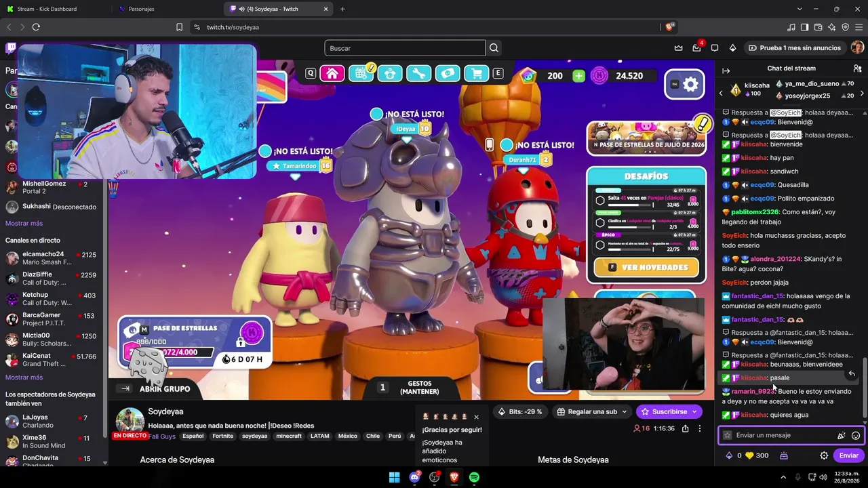
Task: Open the user profile avatar menu
Action: pyautogui.click(x=857, y=48)
